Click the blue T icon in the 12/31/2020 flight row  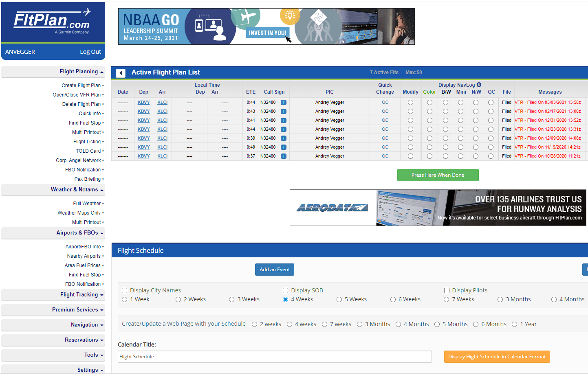tap(284, 121)
